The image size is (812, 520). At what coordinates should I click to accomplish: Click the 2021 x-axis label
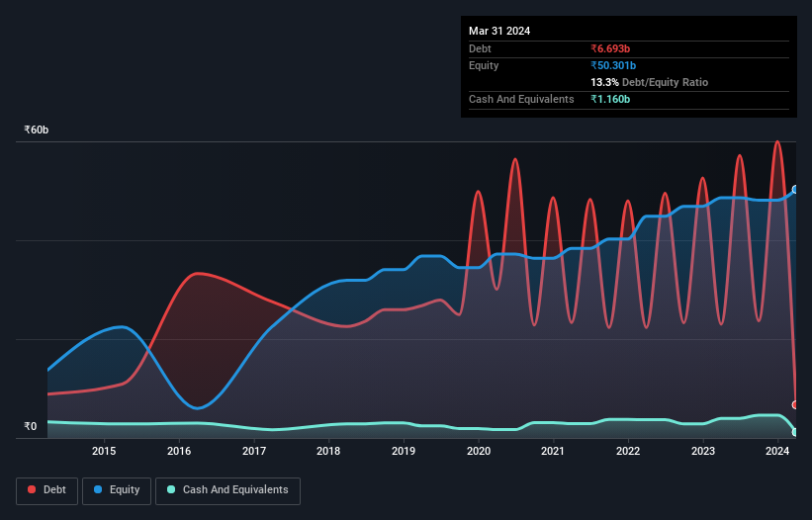pyautogui.click(x=553, y=451)
